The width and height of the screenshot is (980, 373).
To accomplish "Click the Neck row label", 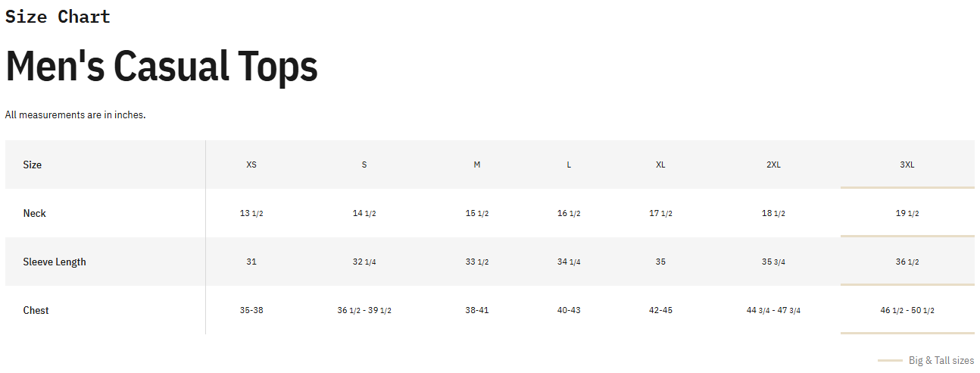I will pyautogui.click(x=34, y=213).
